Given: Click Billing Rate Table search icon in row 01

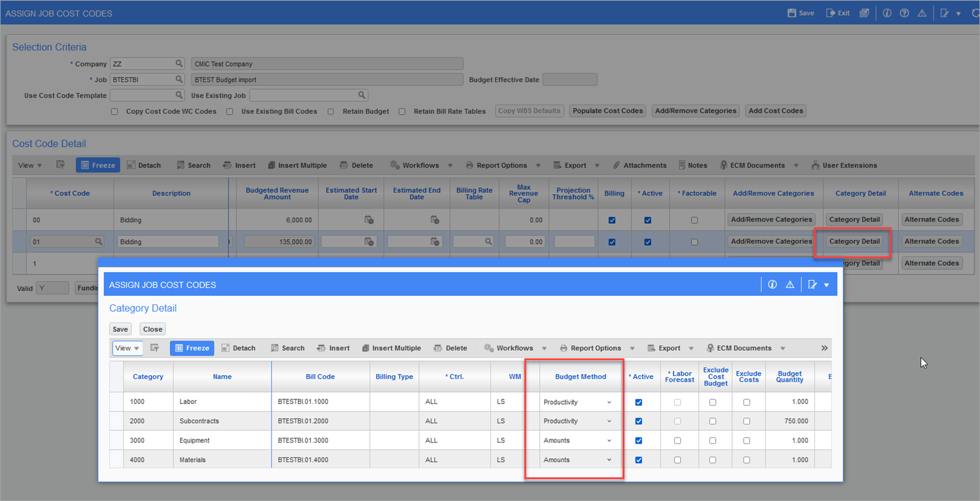Looking at the screenshot, I should pyautogui.click(x=488, y=241).
